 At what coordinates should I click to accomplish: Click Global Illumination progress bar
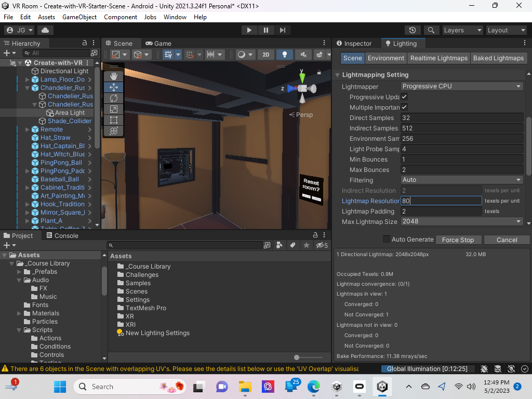pyautogui.click(x=427, y=369)
